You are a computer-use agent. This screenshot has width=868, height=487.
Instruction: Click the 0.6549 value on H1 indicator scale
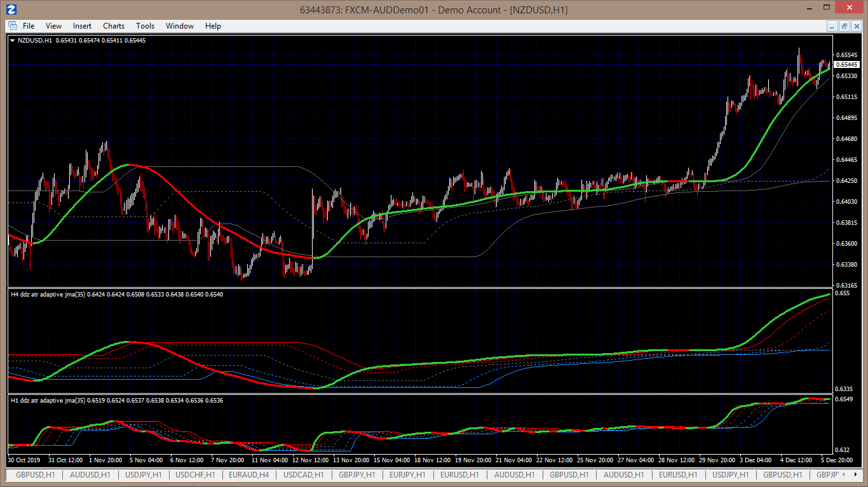(x=845, y=399)
